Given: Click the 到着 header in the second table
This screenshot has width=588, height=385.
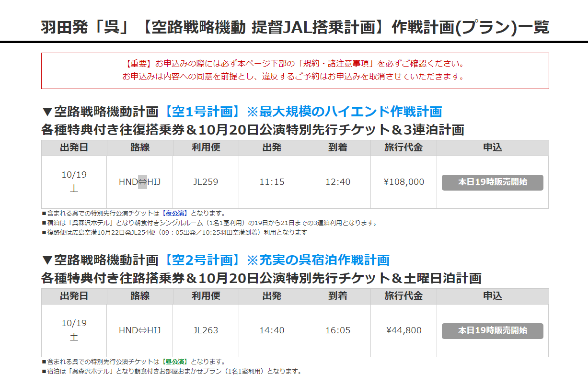Looking at the screenshot, I should [x=338, y=296].
